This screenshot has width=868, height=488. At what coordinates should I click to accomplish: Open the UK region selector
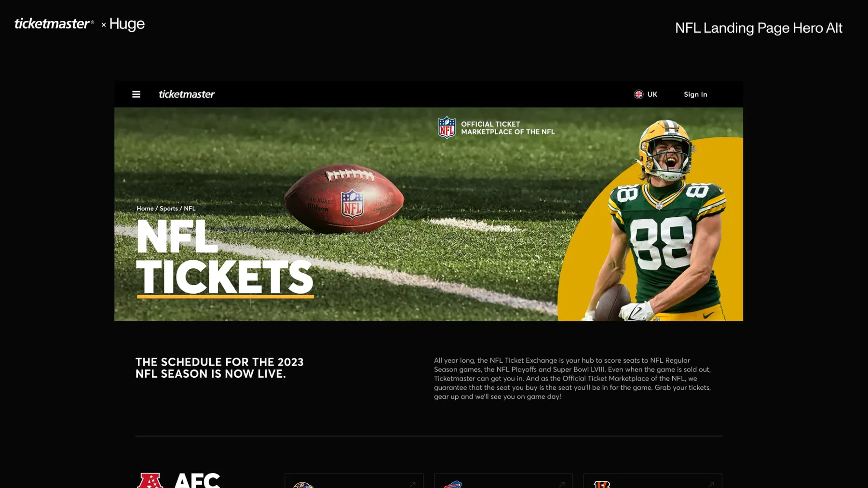(646, 94)
